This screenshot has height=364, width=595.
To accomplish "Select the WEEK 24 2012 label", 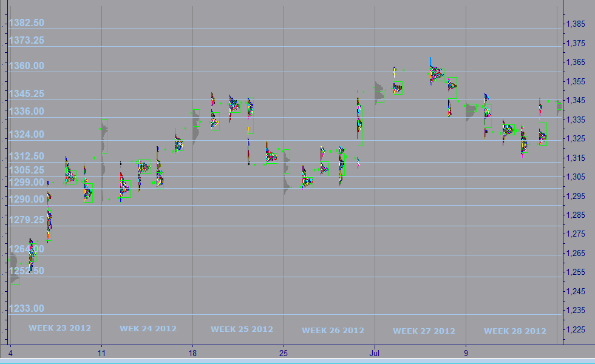I will (x=148, y=329).
